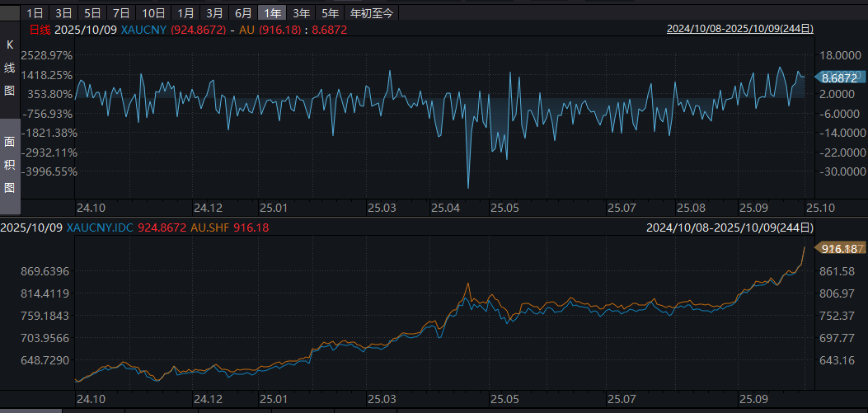868x413 pixels.
Task: Click the AU.SHF series label
Action: click(210, 228)
